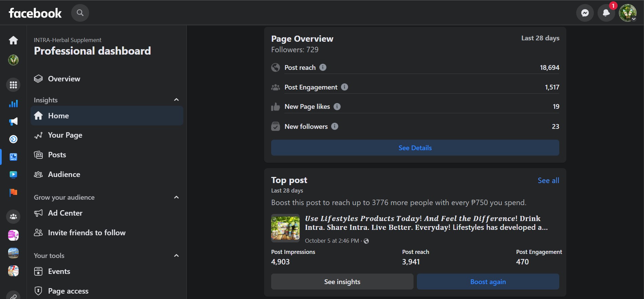
Task: Open the Events tool
Action: pos(107,271)
